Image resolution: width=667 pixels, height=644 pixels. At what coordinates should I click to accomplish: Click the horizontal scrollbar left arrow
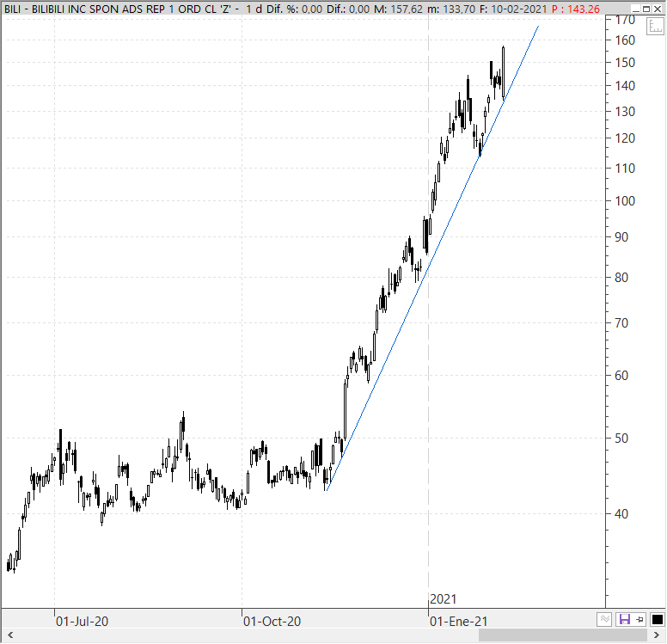[x=10, y=635]
